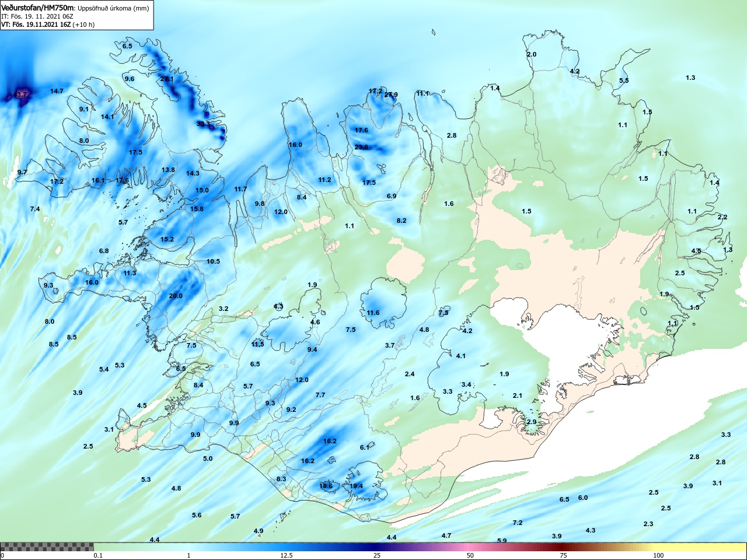The width and height of the screenshot is (747, 560).
Task: Click the 11.2 precipitation label
Action: 324,180
